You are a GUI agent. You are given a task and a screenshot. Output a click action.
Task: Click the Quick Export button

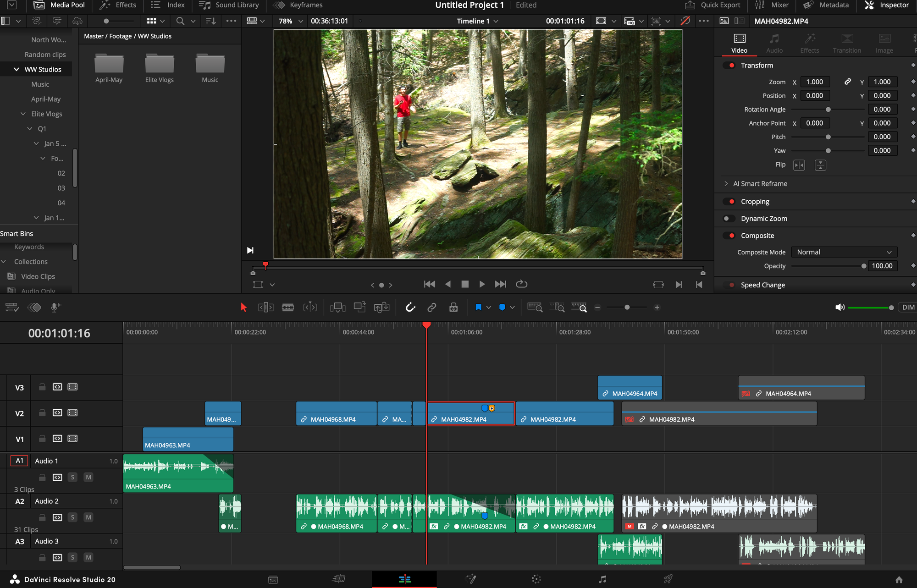tap(713, 5)
